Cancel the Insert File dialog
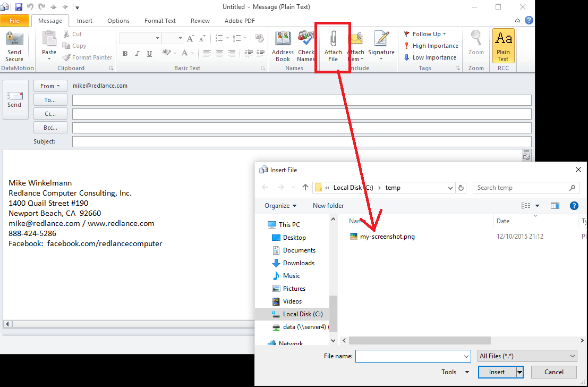This screenshot has height=387, width=588. point(554,372)
